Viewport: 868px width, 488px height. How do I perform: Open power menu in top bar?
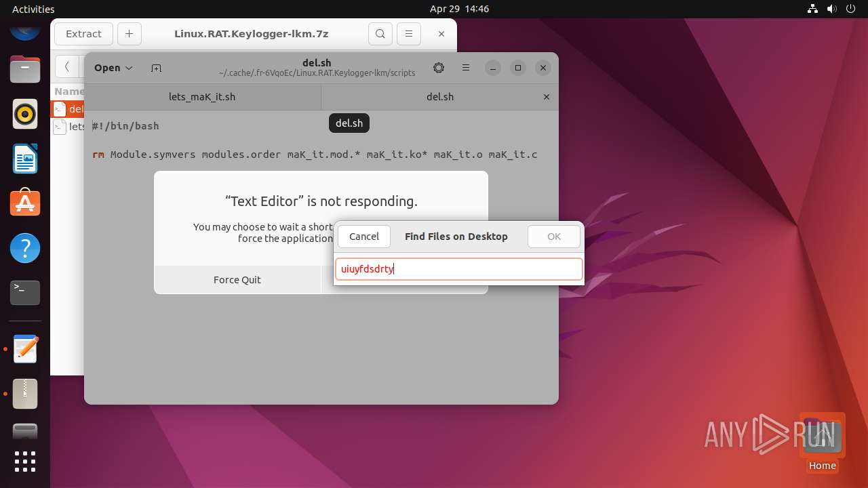pos(850,9)
